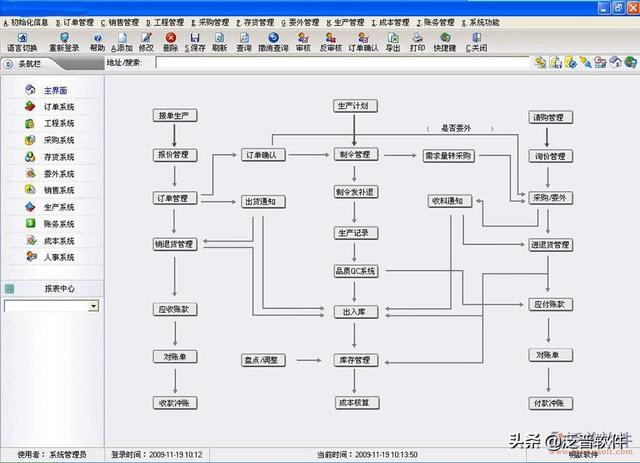Open the dropdown below 报表中心

(94, 306)
